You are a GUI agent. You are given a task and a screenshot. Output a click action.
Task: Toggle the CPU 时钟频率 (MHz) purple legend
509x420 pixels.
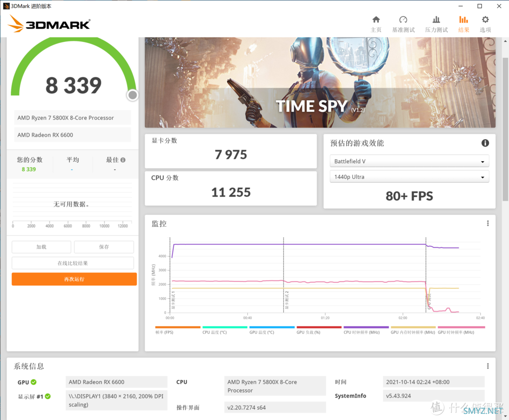pyautogui.click(x=366, y=330)
